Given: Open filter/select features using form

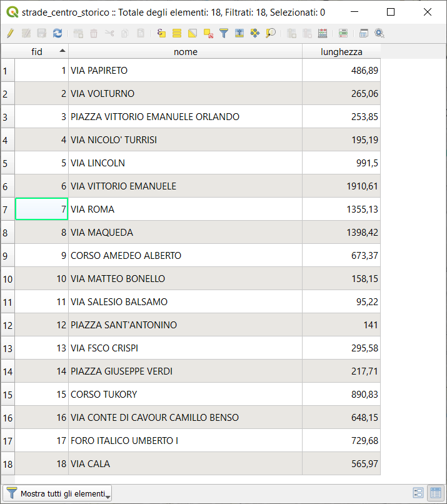Looking at the screenshot, I should point(224,33).
